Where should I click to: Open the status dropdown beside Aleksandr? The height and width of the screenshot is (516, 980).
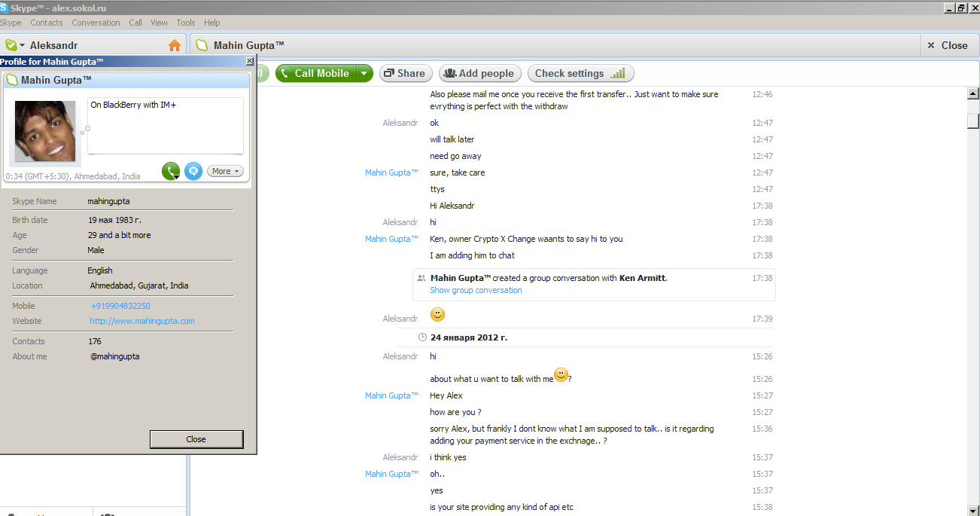(x=23, y=46)
